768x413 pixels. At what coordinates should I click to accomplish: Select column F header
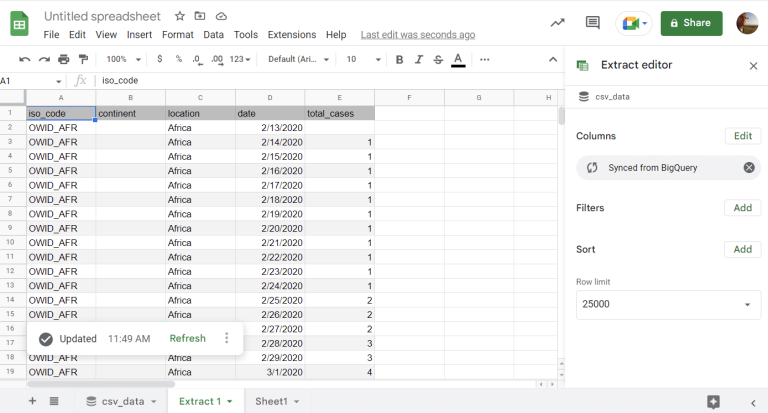(x=409, y=97)
